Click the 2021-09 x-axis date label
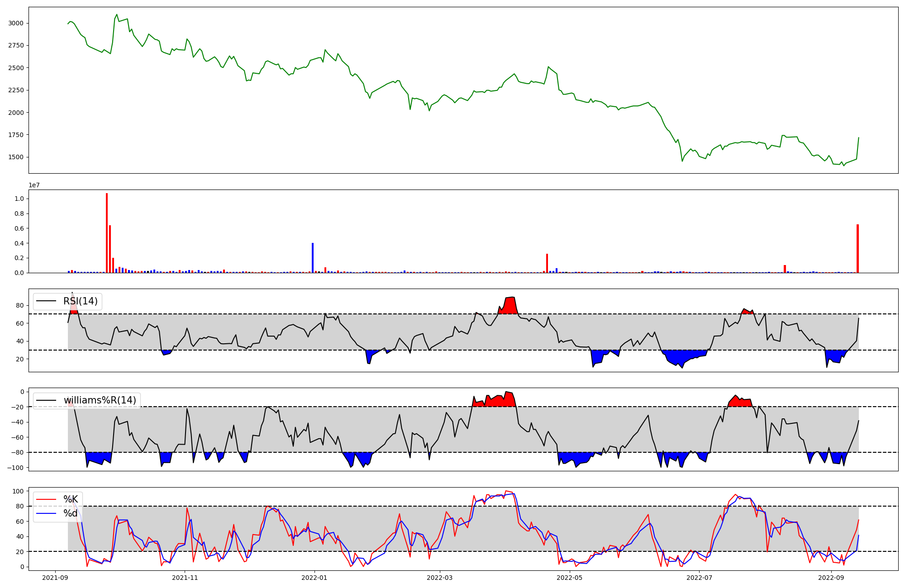This screenshot has width=905, height=588. point(55,578)
